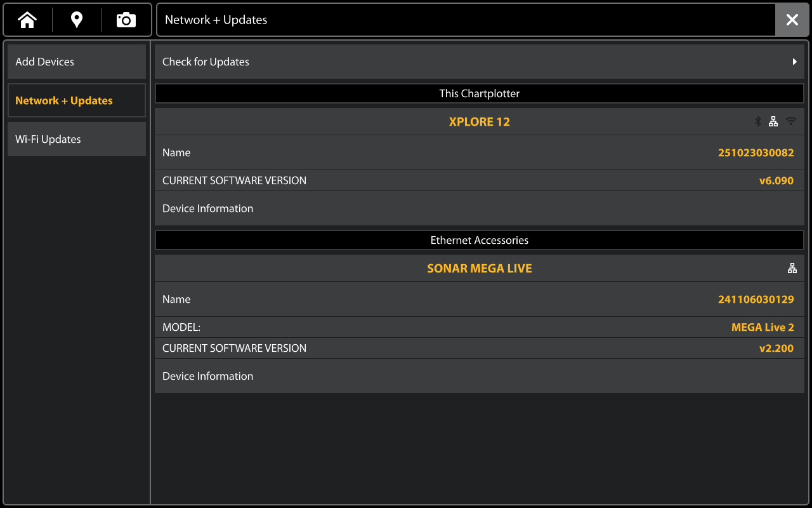Select the v2.200 software version value
Screen dimensions: 812x508
[x=776, y=348]
